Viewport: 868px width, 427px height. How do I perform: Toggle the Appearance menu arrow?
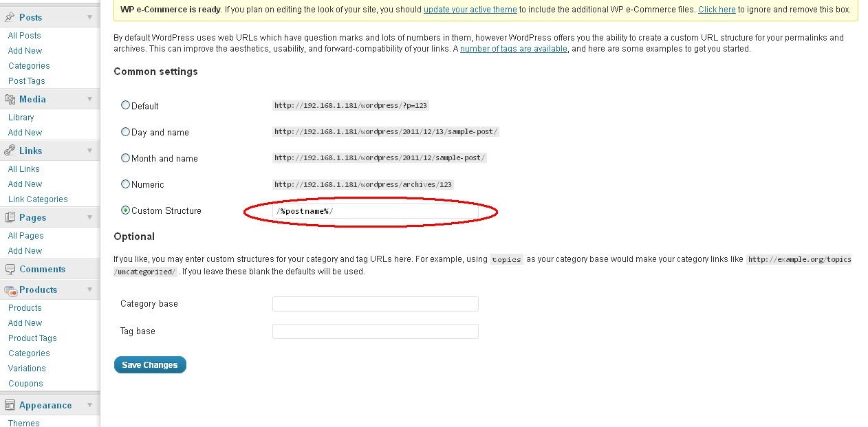coord(89,405)
